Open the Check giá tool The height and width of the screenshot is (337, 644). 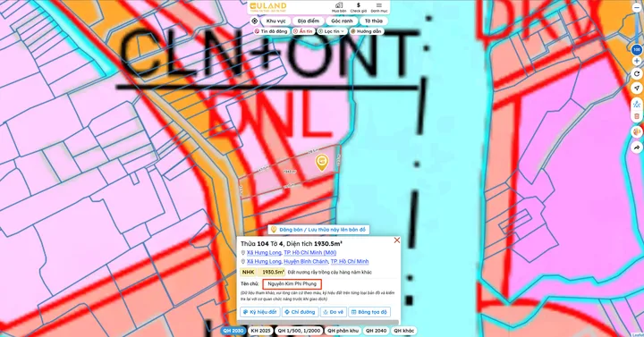point(358,7)
